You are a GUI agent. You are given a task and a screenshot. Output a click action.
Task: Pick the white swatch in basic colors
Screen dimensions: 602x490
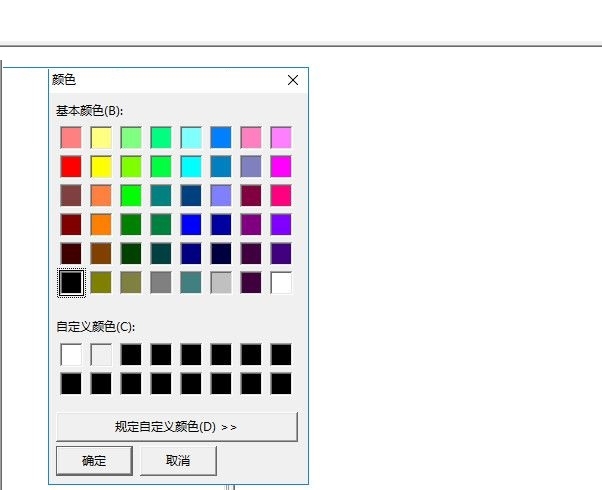coord(281,283)
